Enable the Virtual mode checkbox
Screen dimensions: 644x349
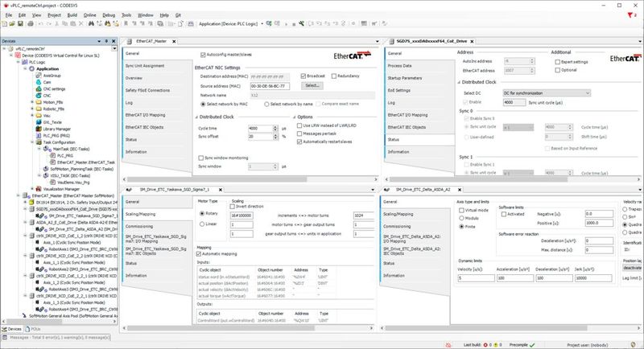461,210
